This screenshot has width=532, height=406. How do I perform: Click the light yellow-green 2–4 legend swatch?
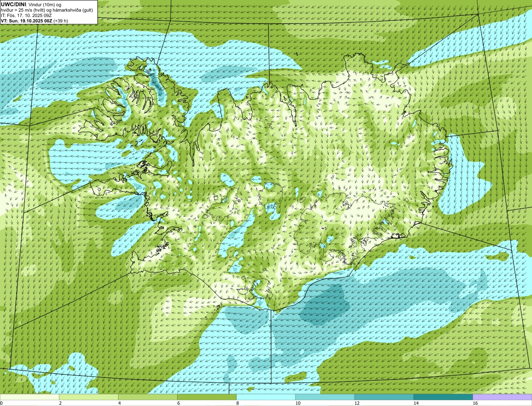click(89, 397)
